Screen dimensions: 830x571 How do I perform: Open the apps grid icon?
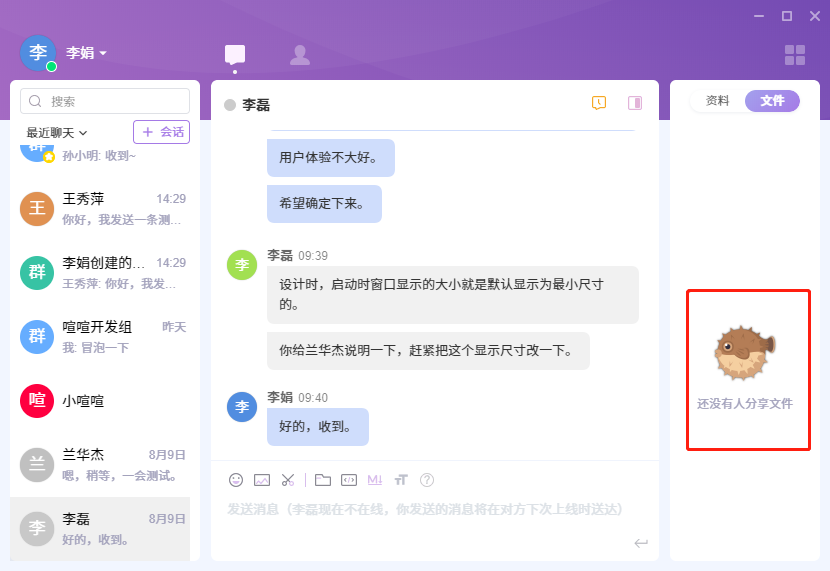[795, 55]
